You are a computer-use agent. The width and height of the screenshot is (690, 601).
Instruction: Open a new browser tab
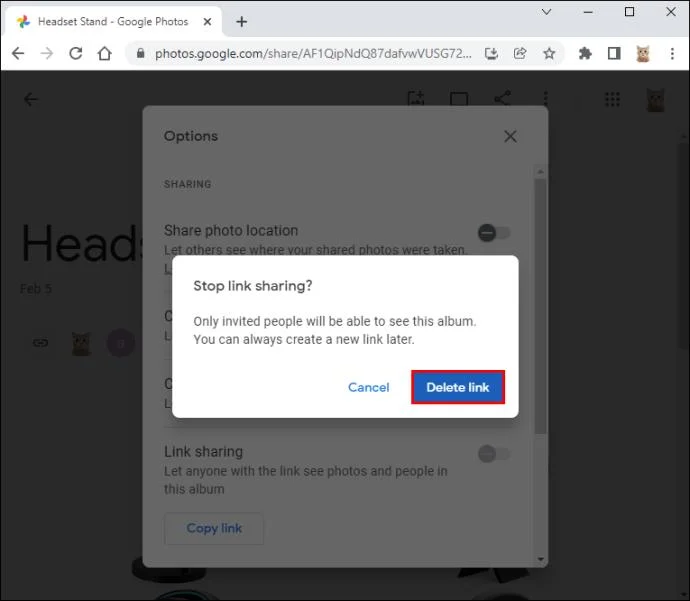[x=242, y=22]
